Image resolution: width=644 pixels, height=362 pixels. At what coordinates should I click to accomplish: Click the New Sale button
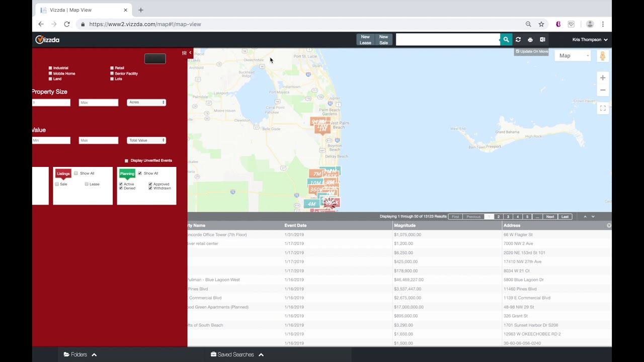pos(383,40)
